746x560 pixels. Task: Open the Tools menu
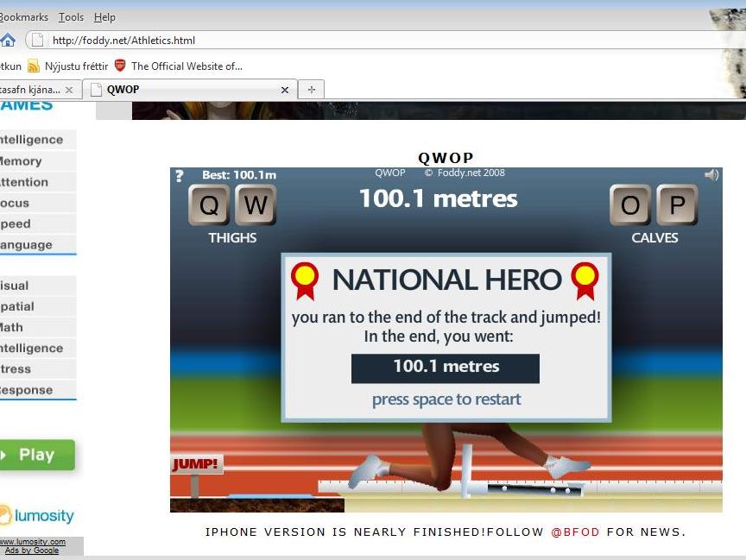(x=71, y=17)
